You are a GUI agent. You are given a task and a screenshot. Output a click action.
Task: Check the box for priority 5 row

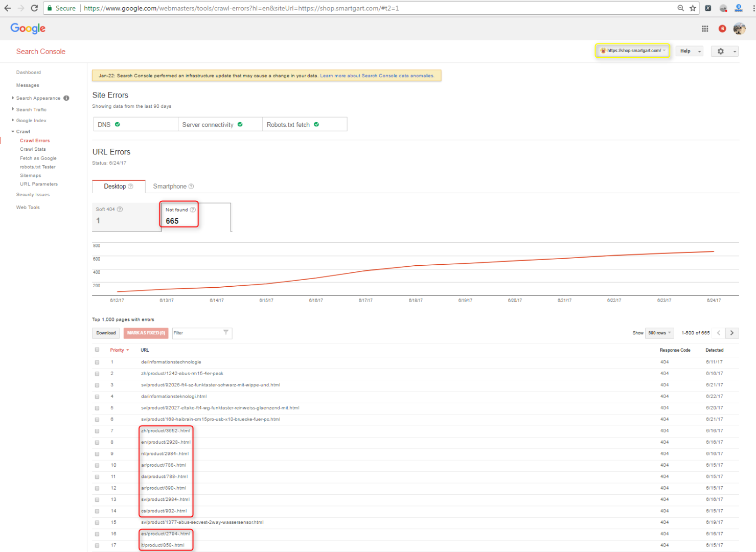coord(97,408)
